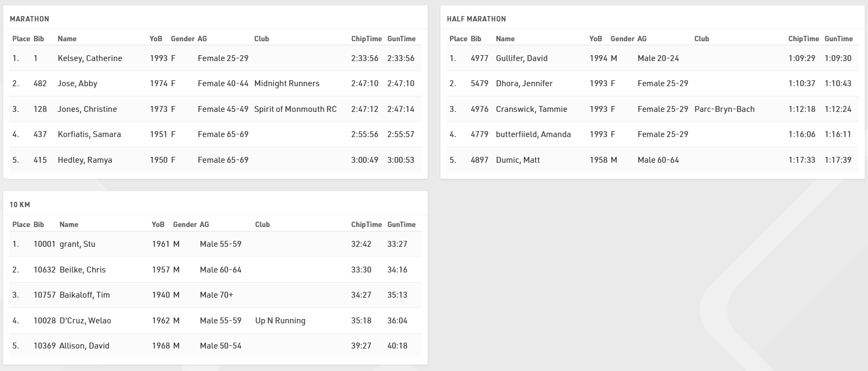
Task: Select Cranswick, Tammie's result entry
Action: click(x=531, y=109)
